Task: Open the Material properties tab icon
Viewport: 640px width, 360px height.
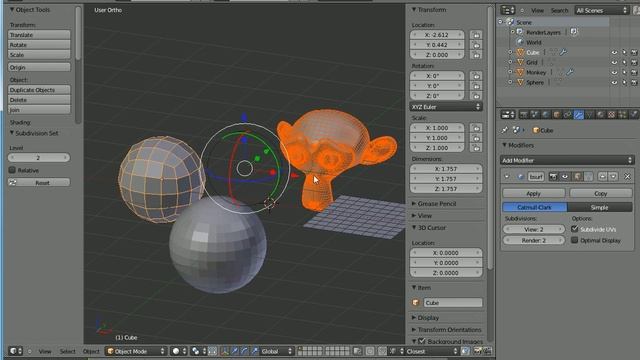Action: 600,115
